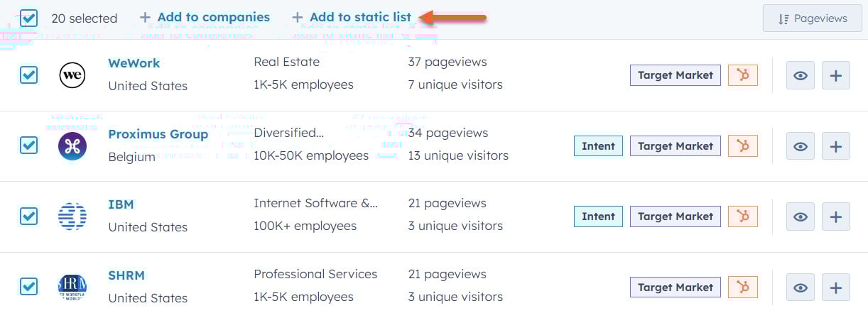868x318 pixels.
Task: Click the Professional Services industry text
Action: [x=315, y=274]
